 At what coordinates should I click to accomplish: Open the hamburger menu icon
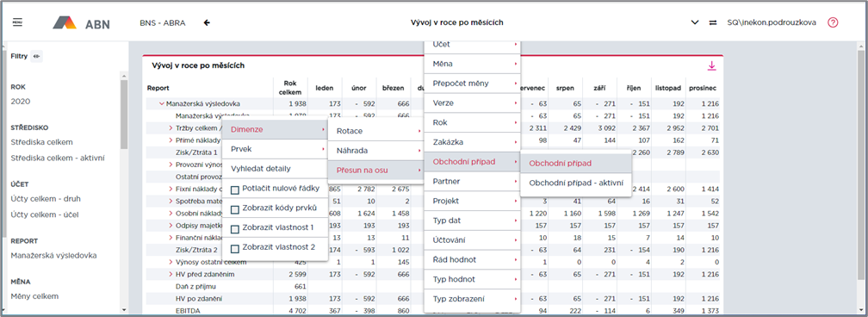point(17,22)
